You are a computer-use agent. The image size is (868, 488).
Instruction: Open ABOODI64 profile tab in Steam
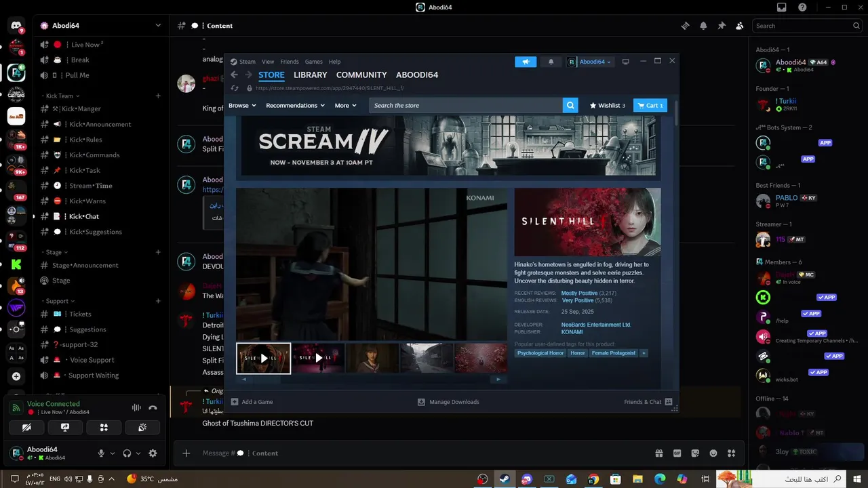click(x=417, y=75)
